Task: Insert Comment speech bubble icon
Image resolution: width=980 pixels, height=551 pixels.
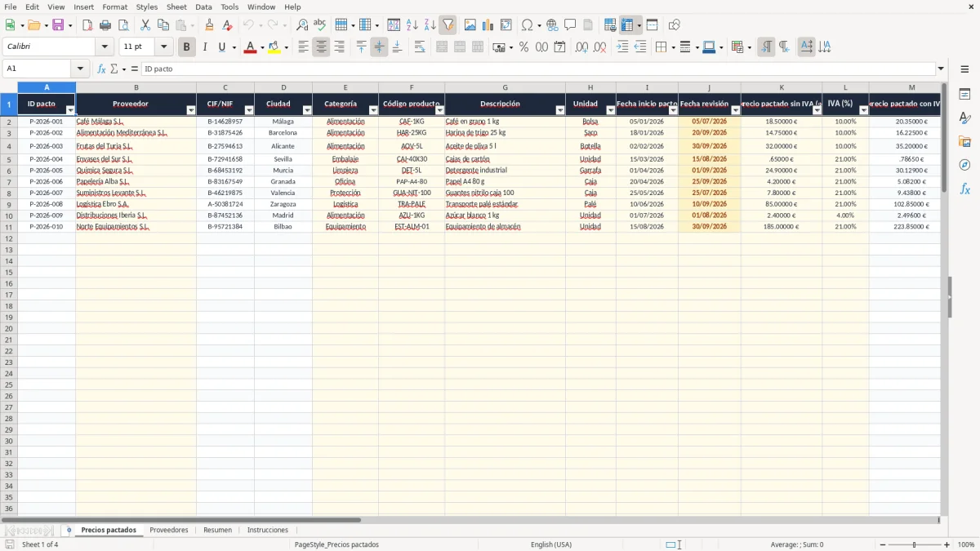Action: [x=570, y=25]
